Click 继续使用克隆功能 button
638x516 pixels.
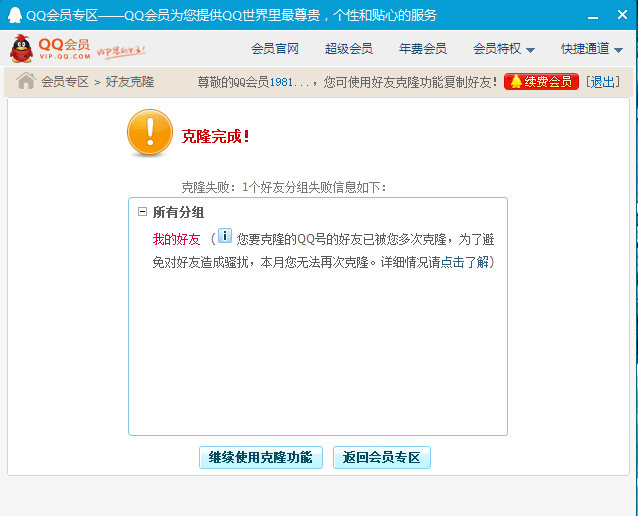tap(261, 457)
